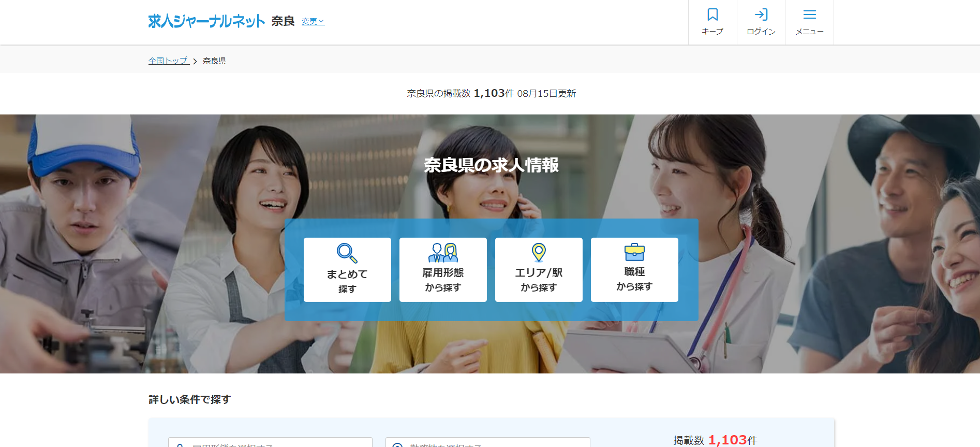Pick the 職種から探す text label

click(634, 279)
